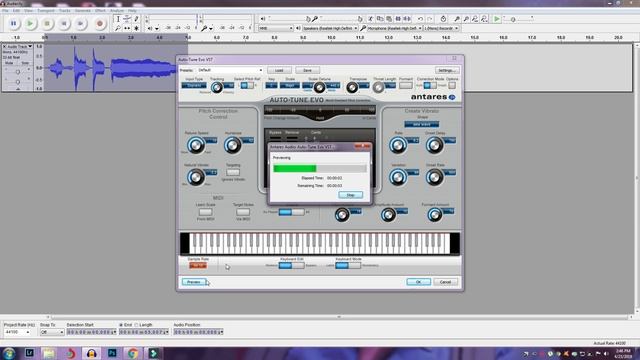Click the Sync-Lock tracks icon
Screen dimensions: 640x360
point(443,19)
